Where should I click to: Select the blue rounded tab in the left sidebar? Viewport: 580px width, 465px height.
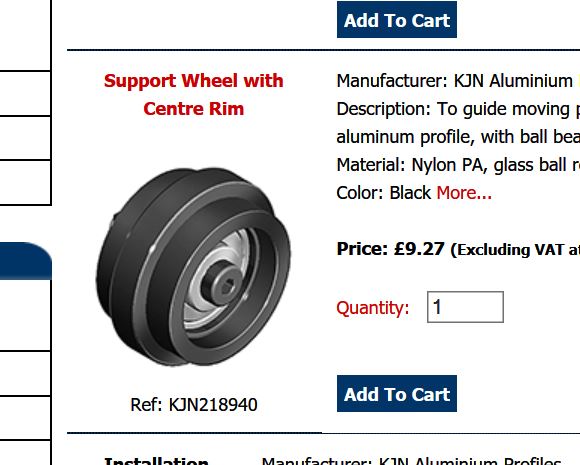click(26, 261)
